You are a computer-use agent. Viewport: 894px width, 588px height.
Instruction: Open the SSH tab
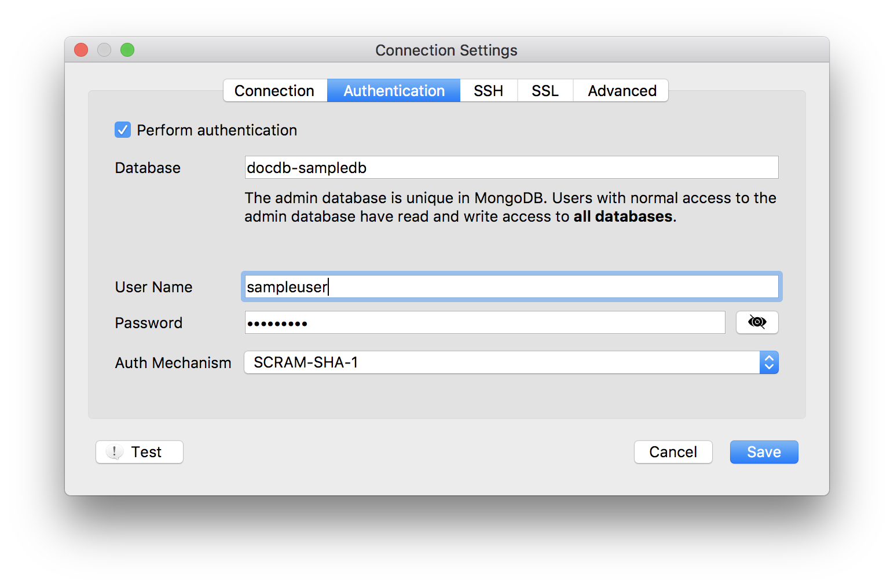point(488,91)
